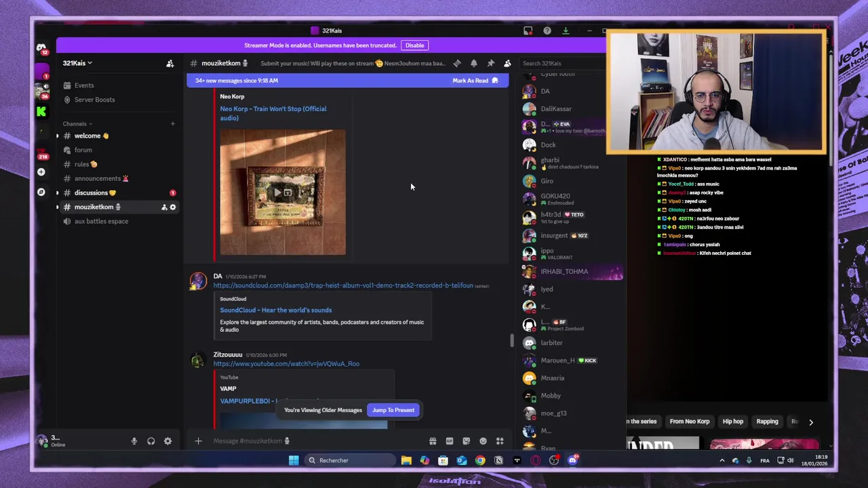The height and width of the screenshot is (488, 868).
Task: Open mouziketkom channel settings gear
Action: click(173, 207)
